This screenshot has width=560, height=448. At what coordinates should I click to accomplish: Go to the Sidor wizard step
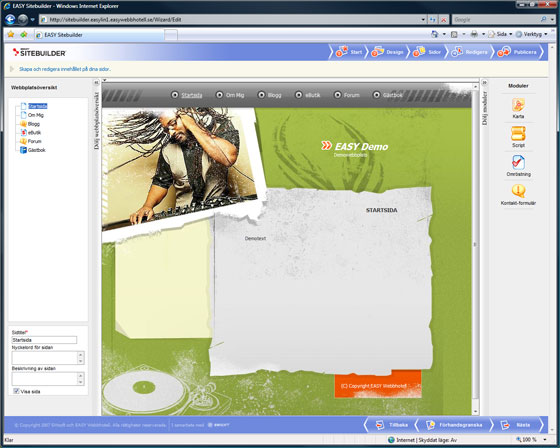(427, 52)
